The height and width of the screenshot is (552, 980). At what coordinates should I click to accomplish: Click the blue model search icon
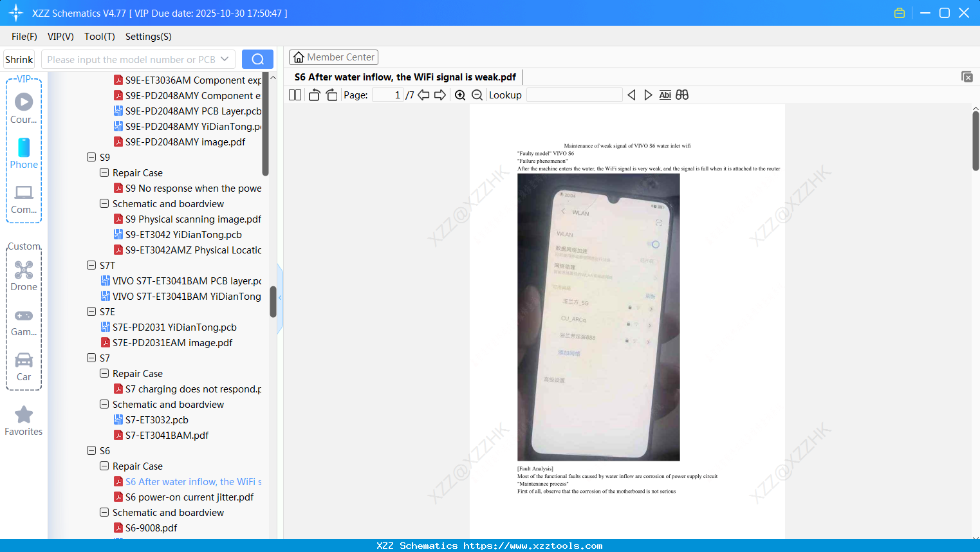pyautogui.click(x=257, y=59)
